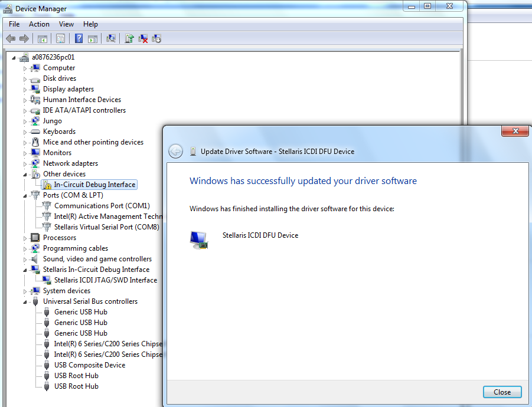Collapse the Ports (COM & LPT) node
This screenshot has height=407, width=532.
(x=25, y=195)
